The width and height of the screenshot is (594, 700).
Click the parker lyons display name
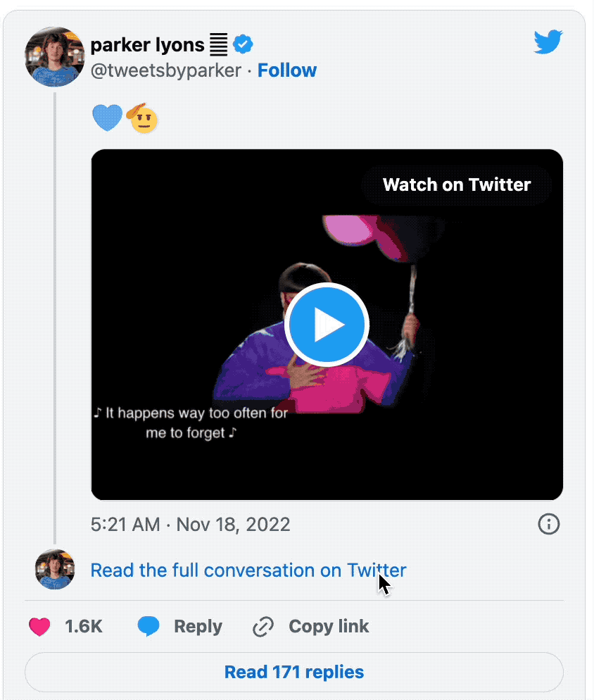147,46
